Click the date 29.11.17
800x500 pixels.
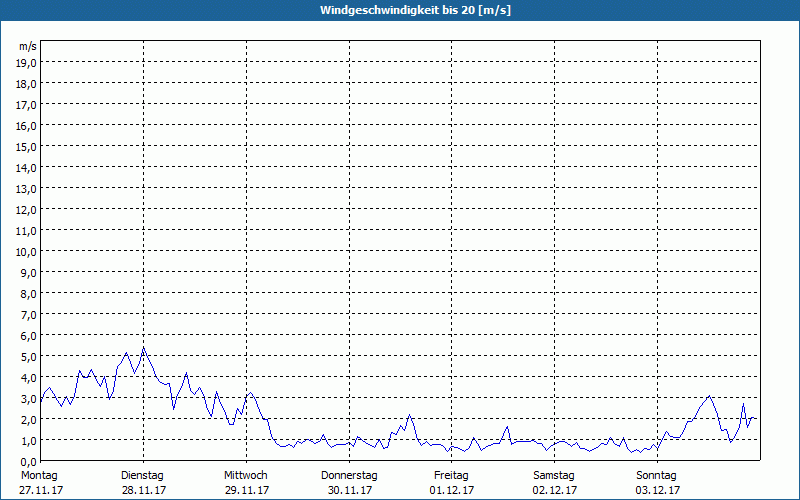tap(247, 490)
